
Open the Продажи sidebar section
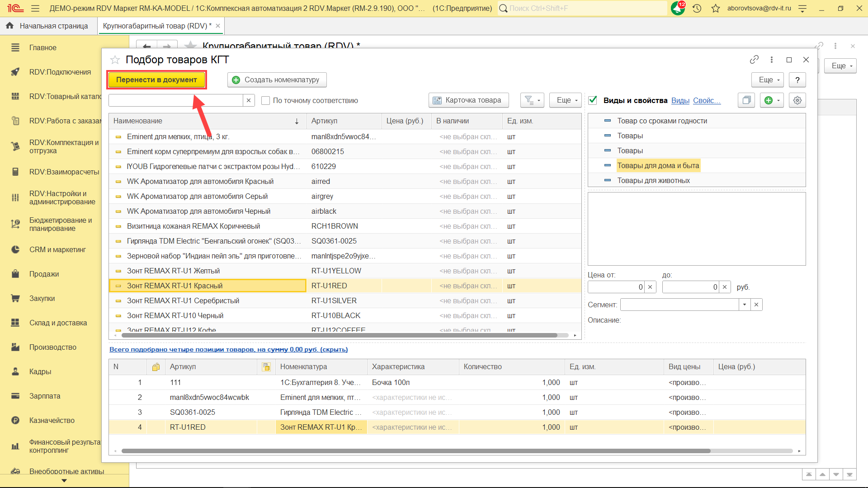(x=44, y=274)
